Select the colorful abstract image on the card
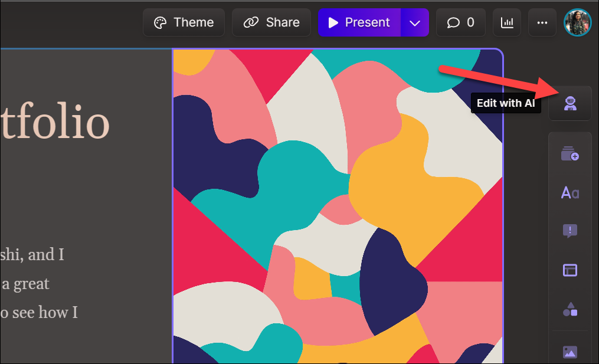Screen dimensions: 599x364 click(x=337, y=206)
